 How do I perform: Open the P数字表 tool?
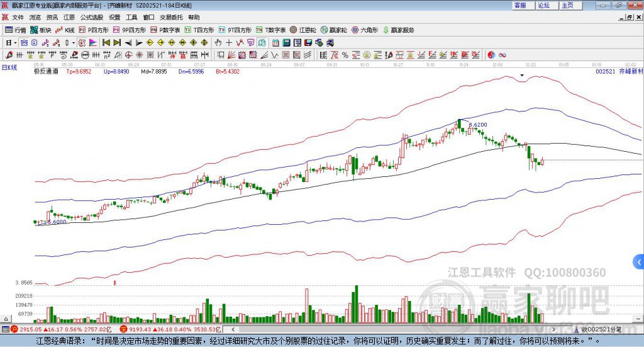coord(165,30)
